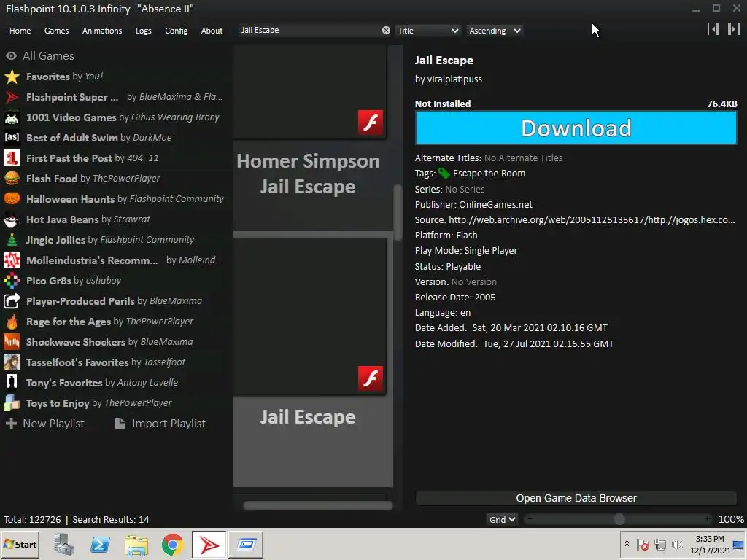The image size is (747, 560).
Task: Click the Jail Escape search field
Action: (x=309, y=31)
